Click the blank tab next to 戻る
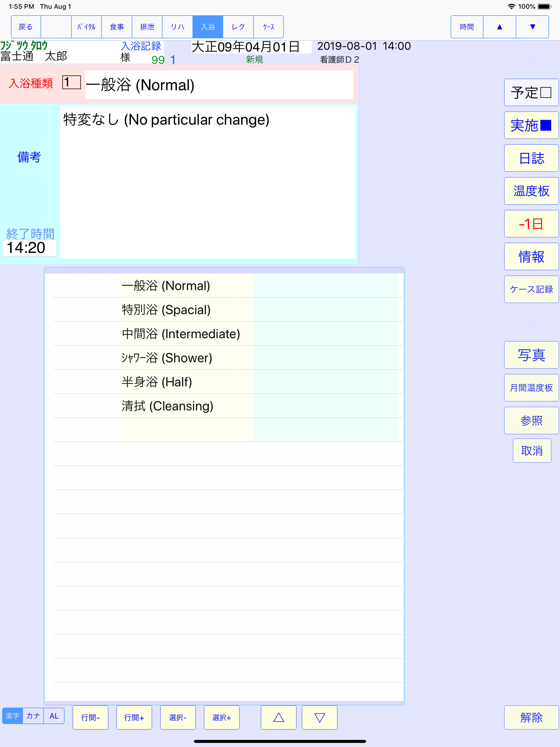The width and height of the screenshot is (560, 747). pyautogui.click(x=56, y=27)
